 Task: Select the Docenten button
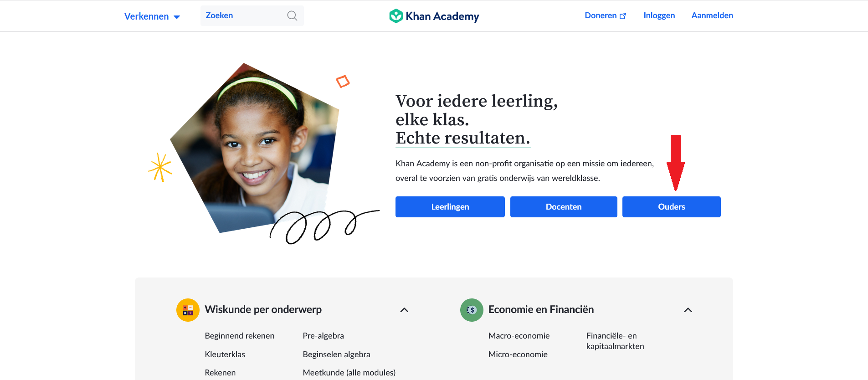(x=564, y=207)
